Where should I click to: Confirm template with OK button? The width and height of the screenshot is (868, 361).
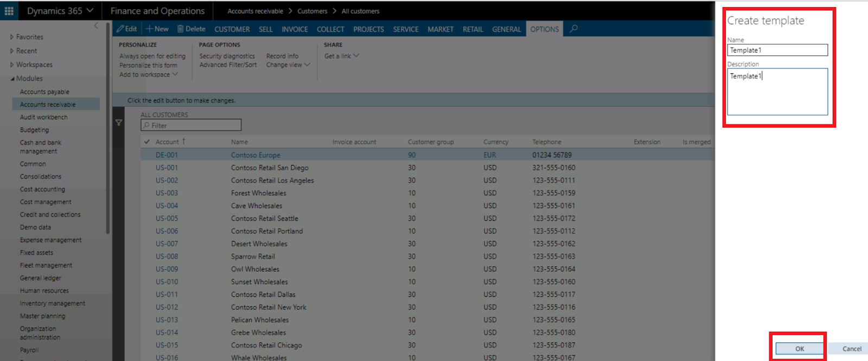pos(800,349)
